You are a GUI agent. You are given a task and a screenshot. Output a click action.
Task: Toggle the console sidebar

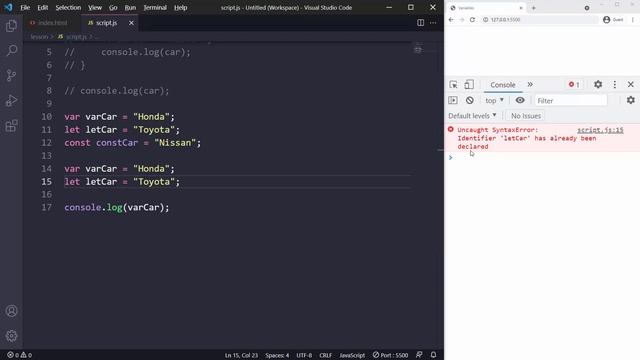(x=453, y=100)
